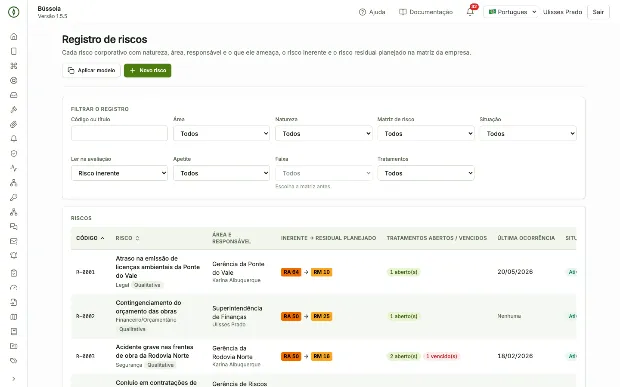Viewport: 620px width, 387px height.
Task: Open the folder chart sidebar icon
Action: click(x=13, y=346)
